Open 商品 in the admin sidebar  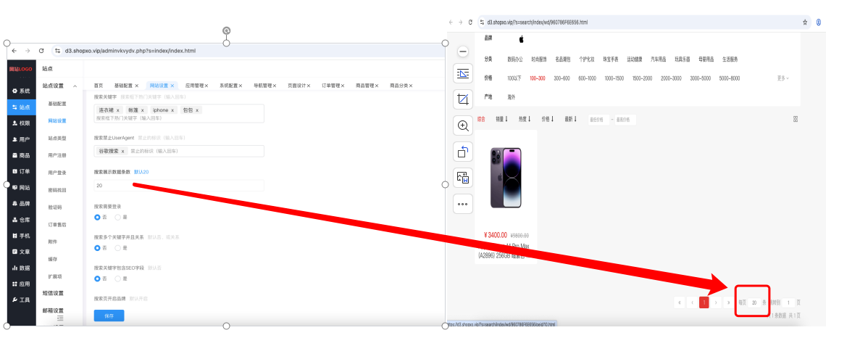pos(21,156)
